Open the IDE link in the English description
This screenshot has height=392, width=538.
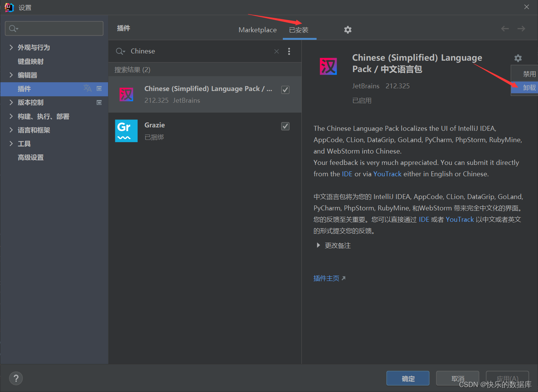point(347,174)
